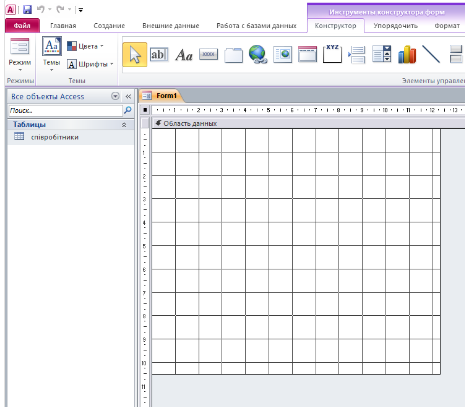Select the Button control tool
Image resolution: width=465 pixels, height=407 pixels.
tap(209, 54)
